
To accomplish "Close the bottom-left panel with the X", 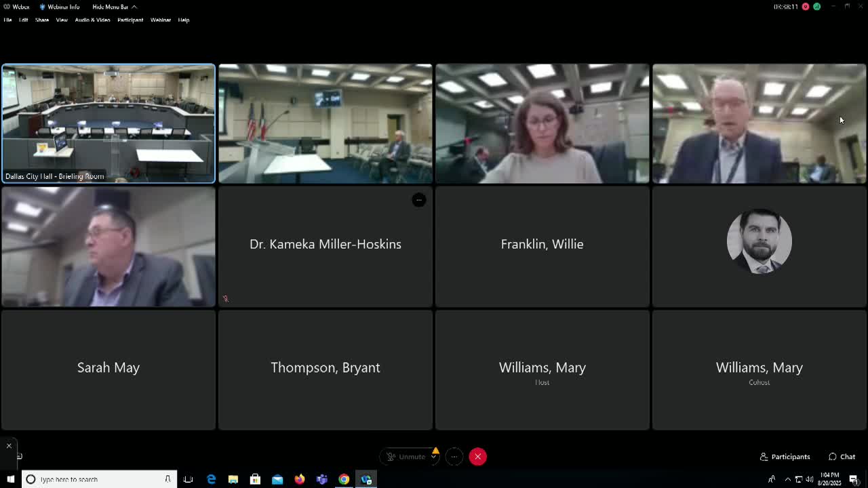I will click(9, 445).
